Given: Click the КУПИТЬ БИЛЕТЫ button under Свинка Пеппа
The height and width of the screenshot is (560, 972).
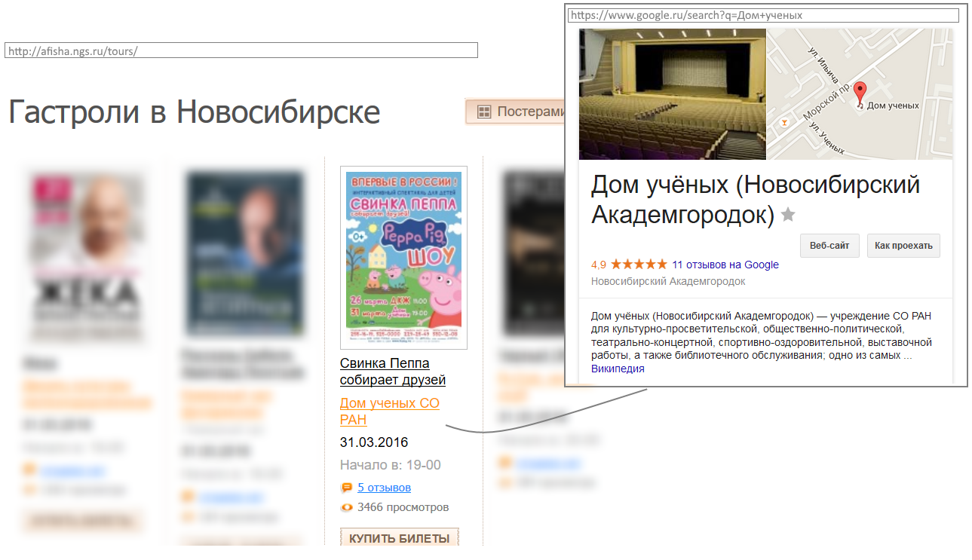Looking at the screenshot, I should pos(400,538).
